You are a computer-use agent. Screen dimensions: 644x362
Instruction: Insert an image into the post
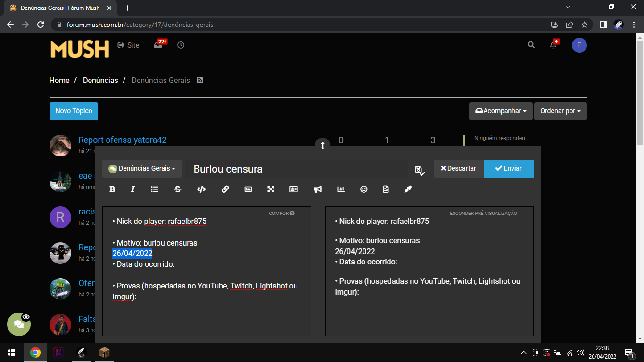click(x=248, y=189)
